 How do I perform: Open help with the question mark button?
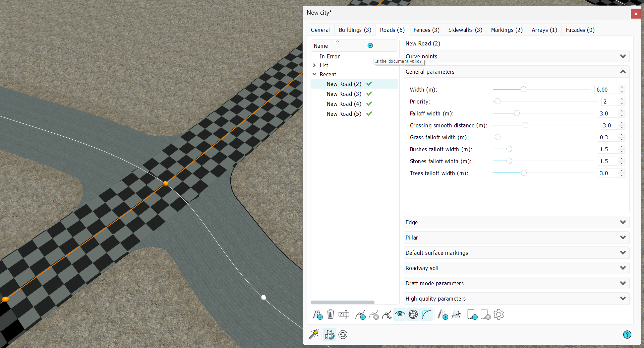click(x=627, y=334)
